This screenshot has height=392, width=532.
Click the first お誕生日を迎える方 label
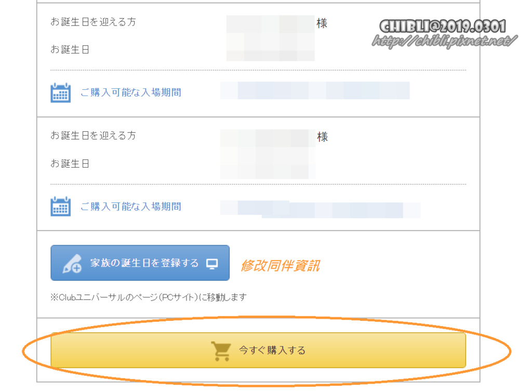(93, 22)
